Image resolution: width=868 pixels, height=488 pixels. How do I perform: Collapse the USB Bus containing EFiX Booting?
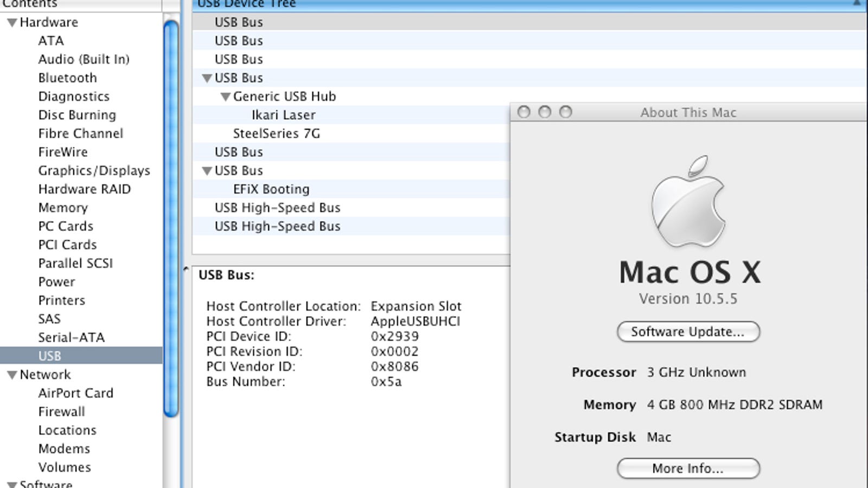click(x=207, y=171)
